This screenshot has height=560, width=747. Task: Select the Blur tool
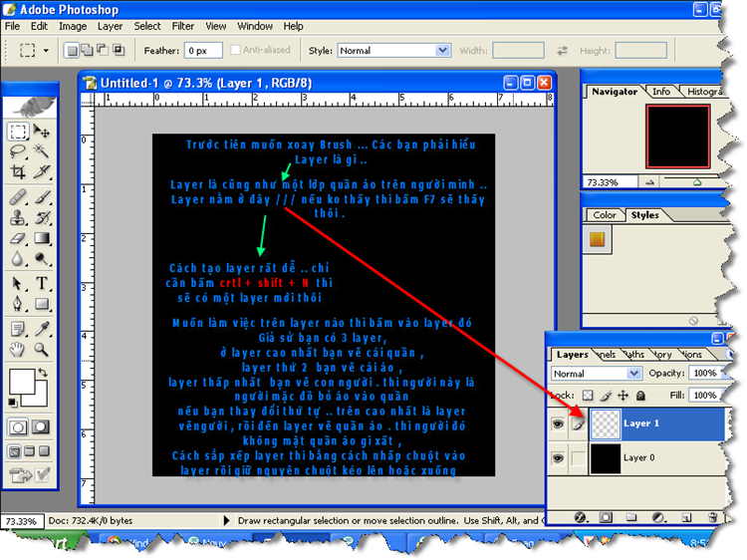18,258
